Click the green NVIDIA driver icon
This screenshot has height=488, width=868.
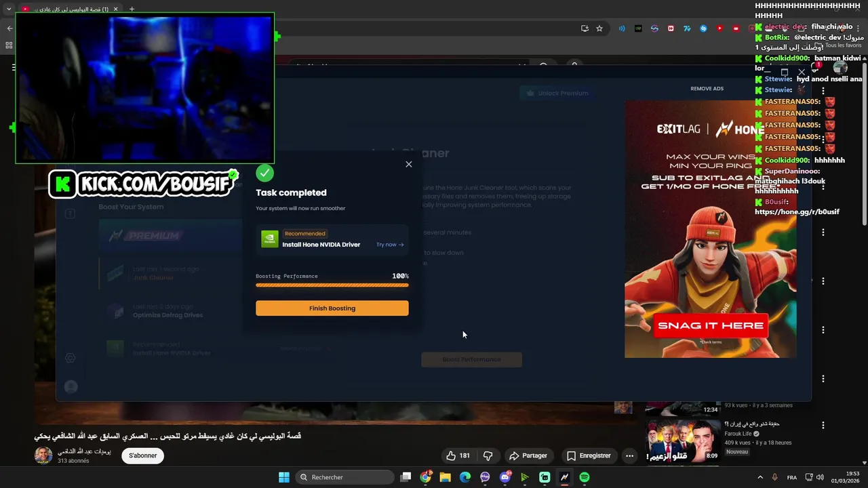(270, 239)
